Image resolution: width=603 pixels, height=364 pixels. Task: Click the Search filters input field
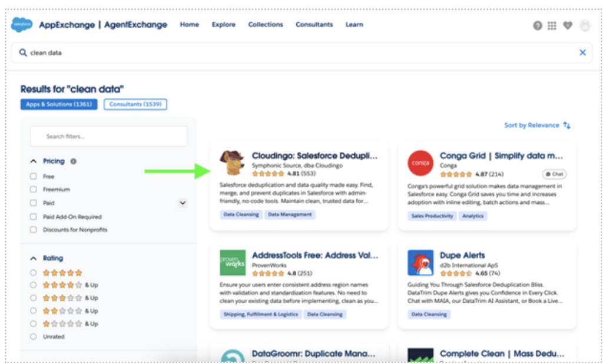[109, 136]
